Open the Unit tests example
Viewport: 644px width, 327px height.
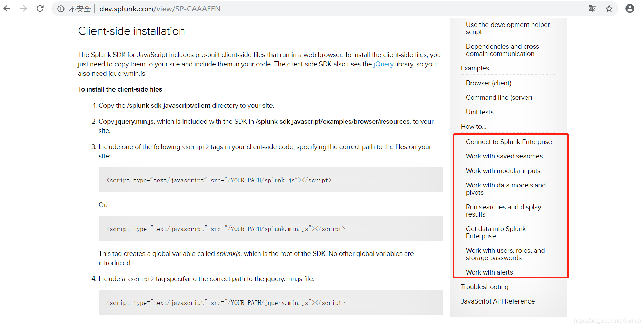tap(479, 112)
